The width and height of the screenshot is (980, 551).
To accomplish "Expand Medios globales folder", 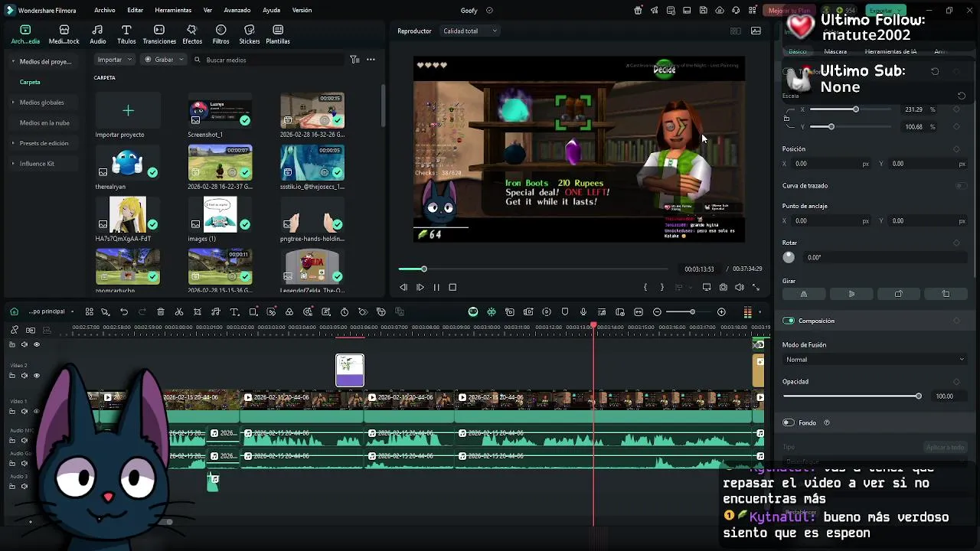I will coord(13,103).
